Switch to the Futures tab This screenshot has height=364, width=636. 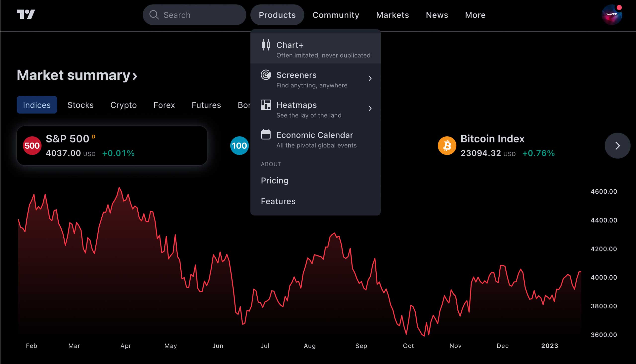206,105
